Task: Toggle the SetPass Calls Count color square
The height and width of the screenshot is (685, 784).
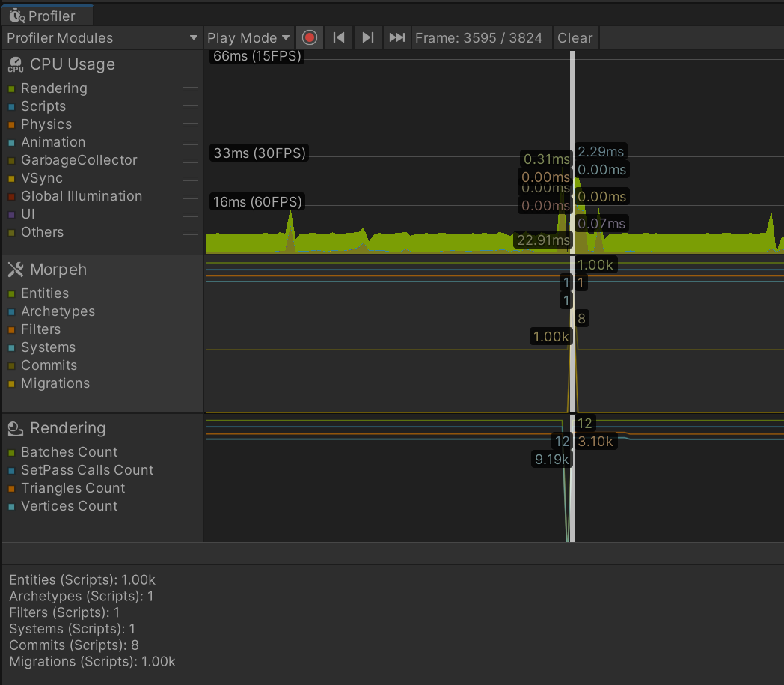Action: pos(11,471)
